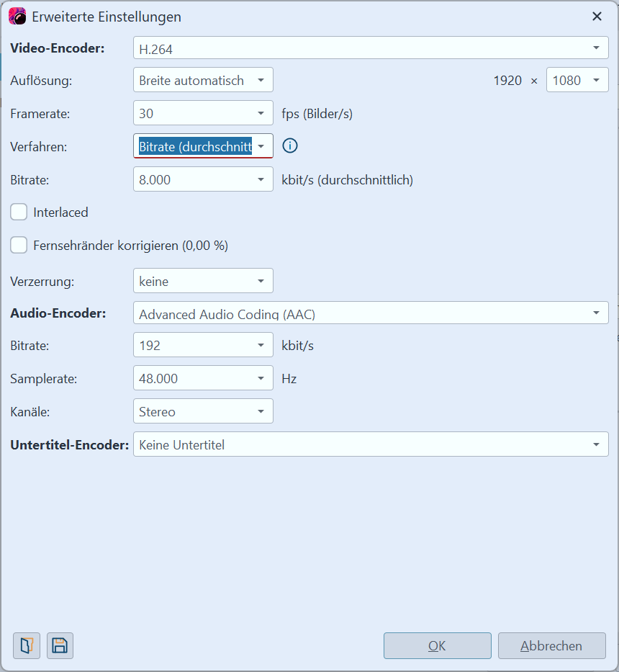Click the open preset file icon
619x672 pixels.
[27, 646]
